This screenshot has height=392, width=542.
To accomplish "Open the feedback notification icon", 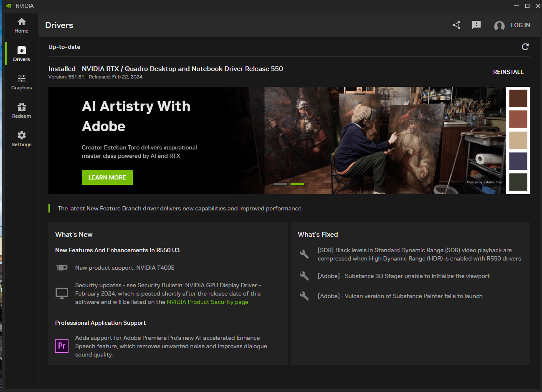I will click(x=476, y=25).
